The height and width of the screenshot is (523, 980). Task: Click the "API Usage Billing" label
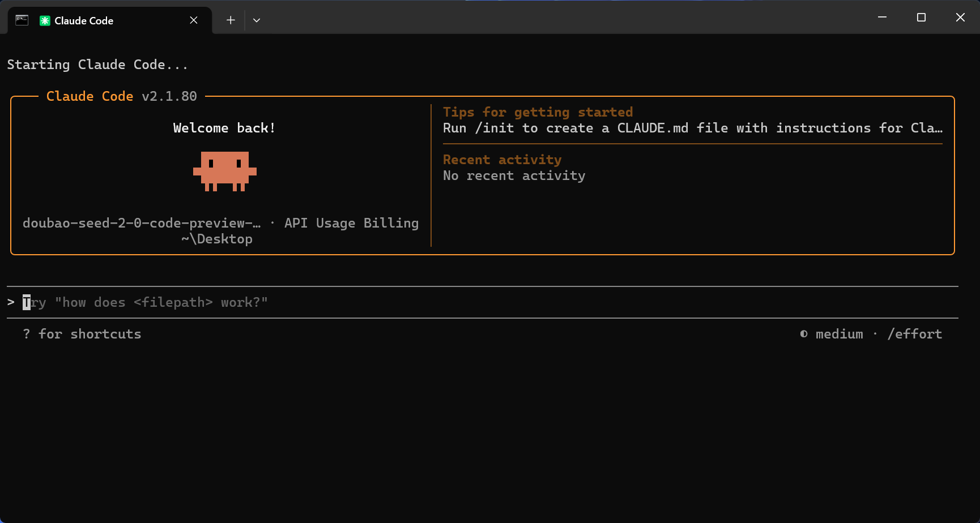pyautogui.click(x=351, y=223)
